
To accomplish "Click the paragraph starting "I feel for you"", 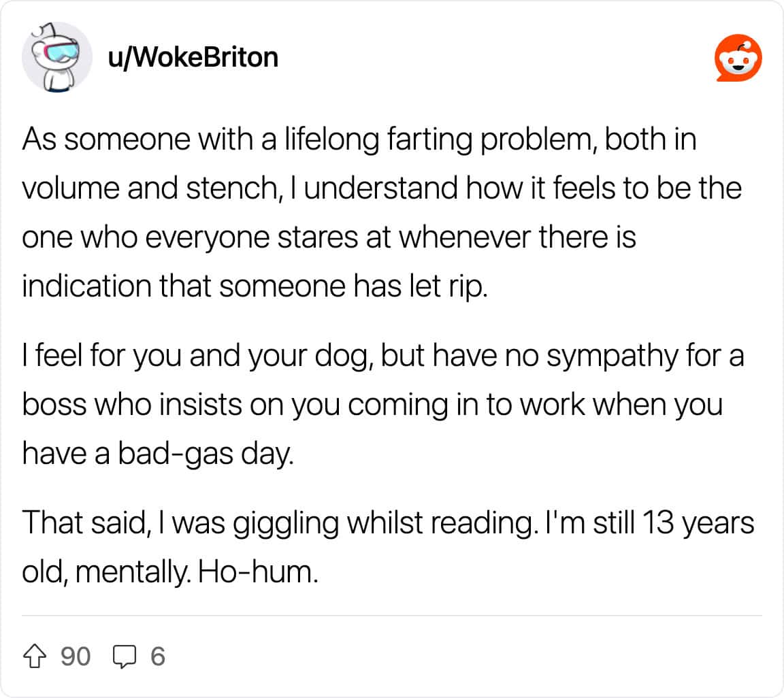I will (384, 405).
